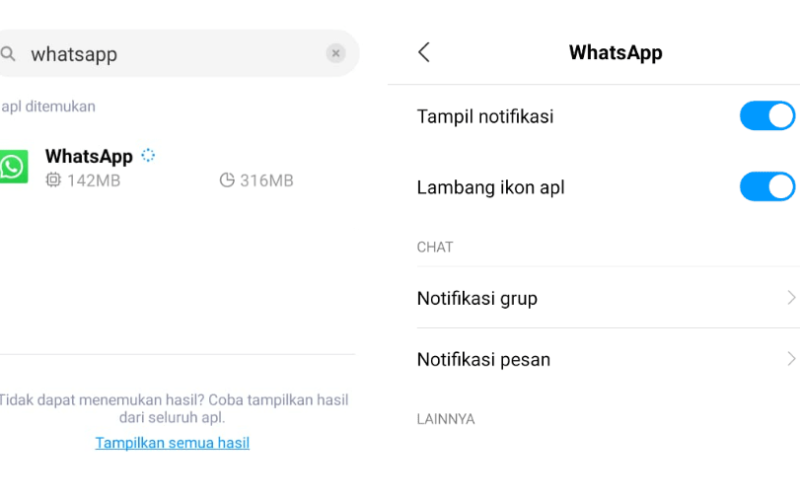The image size is (800, 500).
Task: Go back with the arrow
Action: (424, 52)
